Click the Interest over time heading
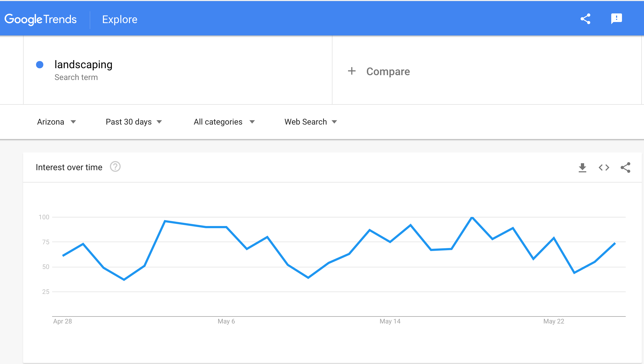 point(69,167)
